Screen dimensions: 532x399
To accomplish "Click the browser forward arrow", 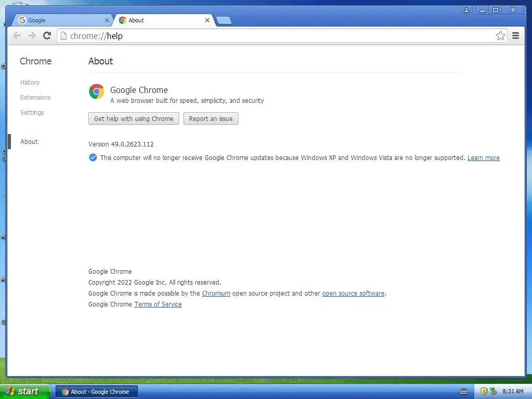I will click(32, 36).
